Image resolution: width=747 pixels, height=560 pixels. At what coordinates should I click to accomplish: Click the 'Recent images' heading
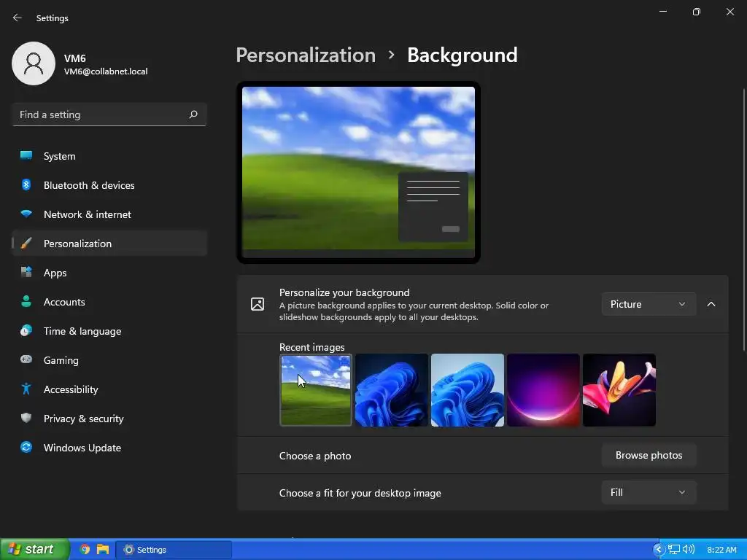[311, 347]
